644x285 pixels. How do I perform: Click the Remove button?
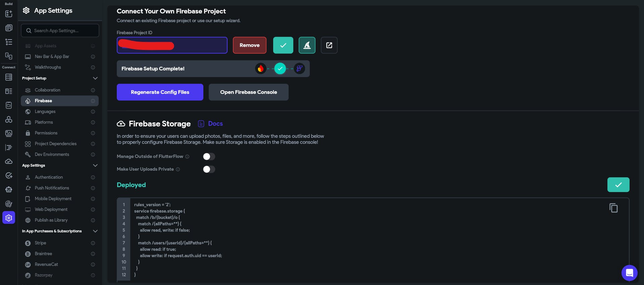[250, 45]
